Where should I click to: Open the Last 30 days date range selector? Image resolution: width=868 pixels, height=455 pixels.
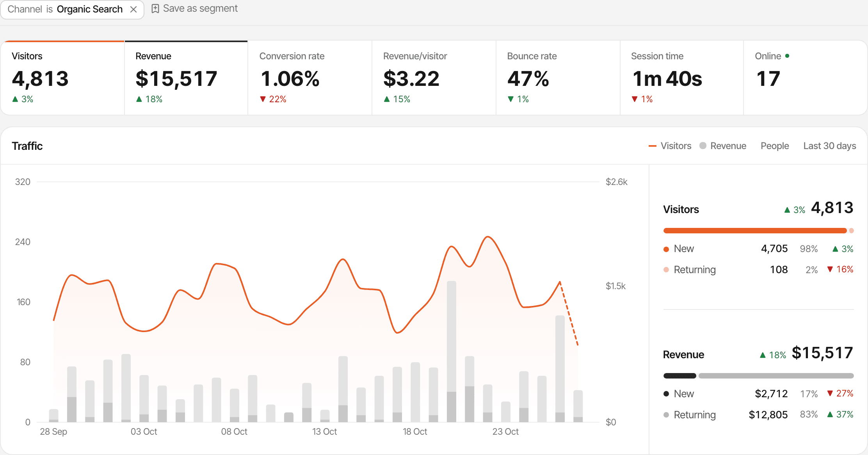coord(830,146)
